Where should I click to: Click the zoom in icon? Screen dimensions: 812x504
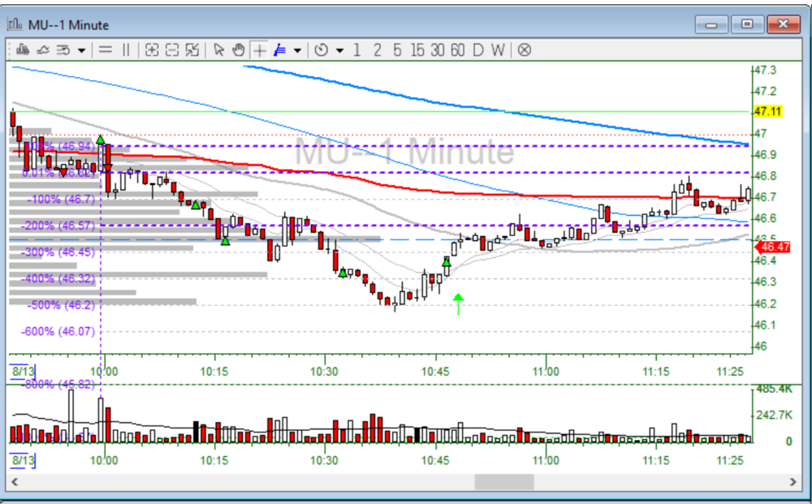[152, 50]
